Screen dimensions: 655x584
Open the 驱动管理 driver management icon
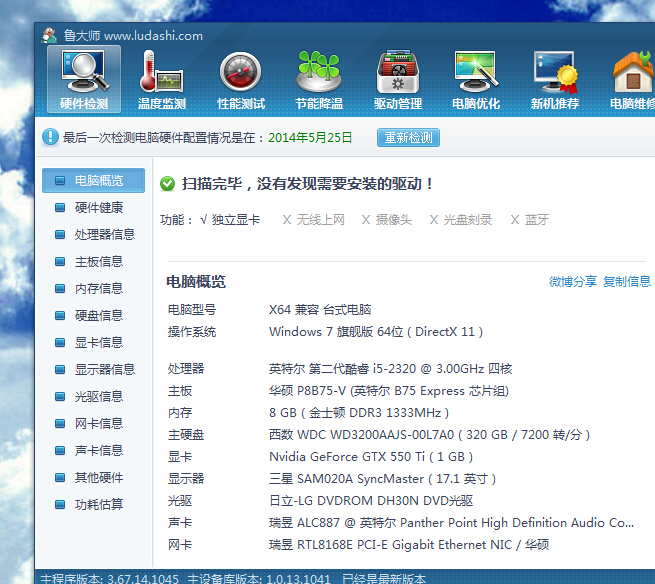[398, 79]
